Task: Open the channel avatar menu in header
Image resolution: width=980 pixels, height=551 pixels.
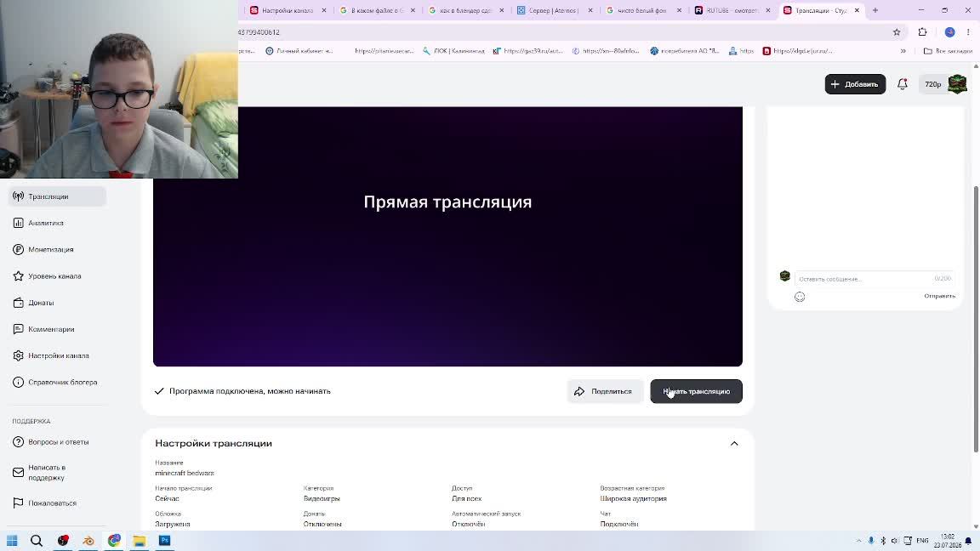Action: coord(958,83)
